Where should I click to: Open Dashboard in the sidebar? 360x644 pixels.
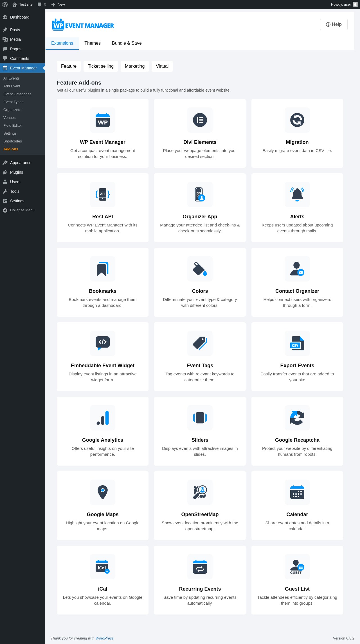pos(22,17)
